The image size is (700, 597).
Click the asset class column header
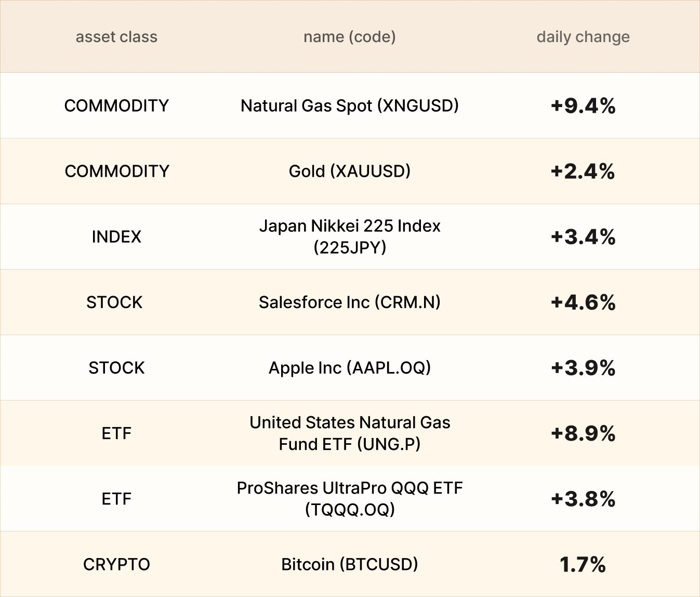116,37
